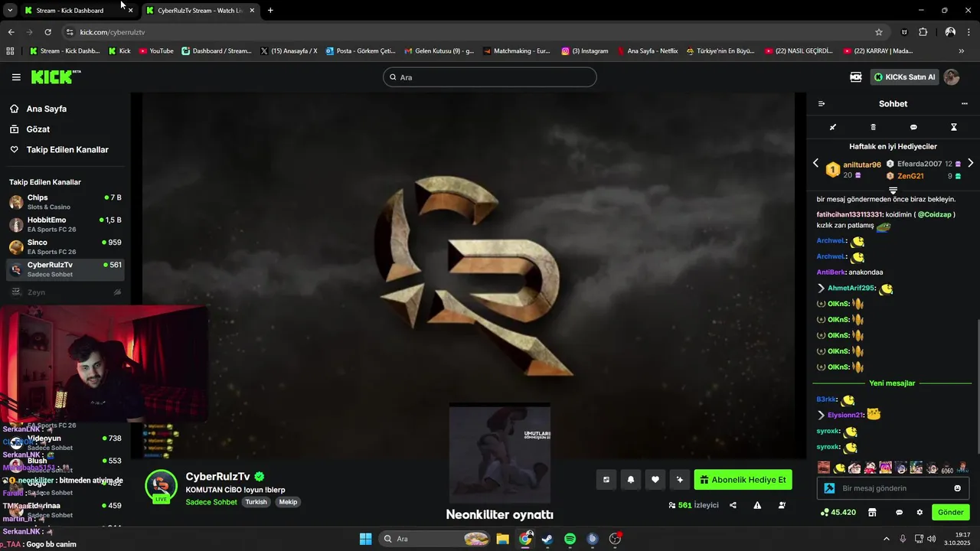Open a new browser tab

pos(270,11)
